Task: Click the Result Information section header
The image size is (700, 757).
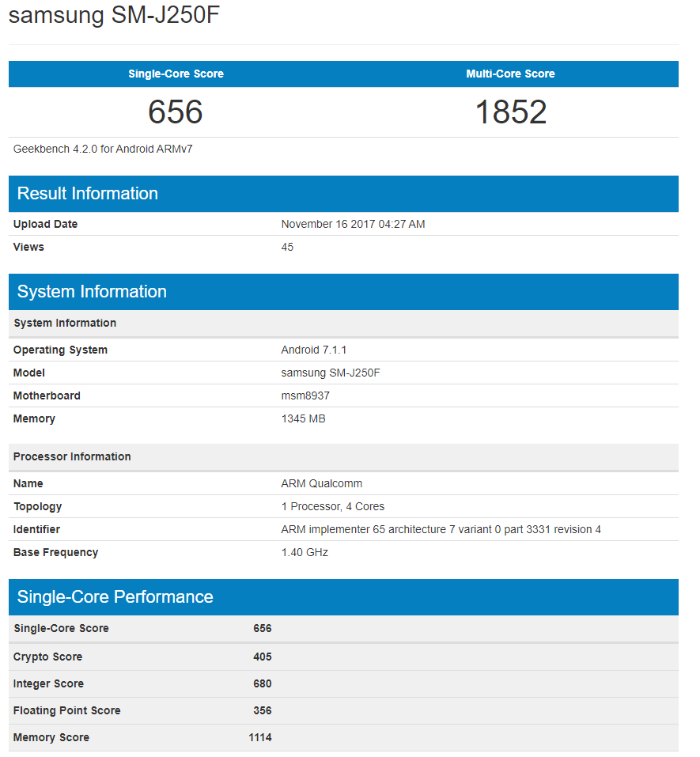Action: click(343, 194)
